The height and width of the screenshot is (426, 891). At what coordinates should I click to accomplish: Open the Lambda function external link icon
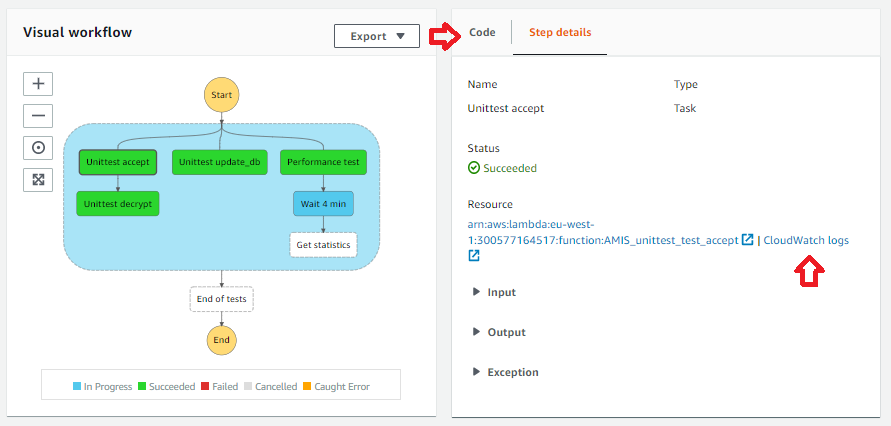coord(747,240)
